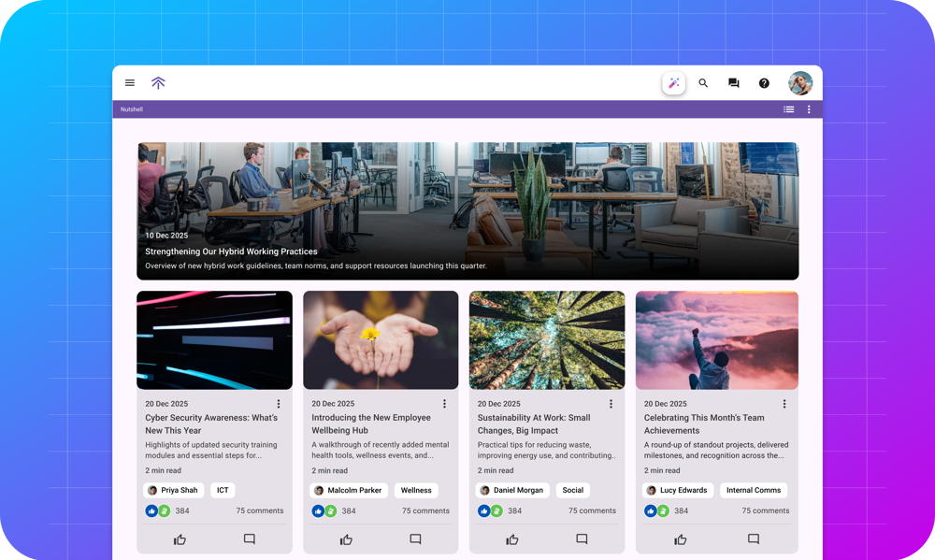Expand options menu on Sustainability card
Screen dimensions: 935x560
click(x=611, y=404)
